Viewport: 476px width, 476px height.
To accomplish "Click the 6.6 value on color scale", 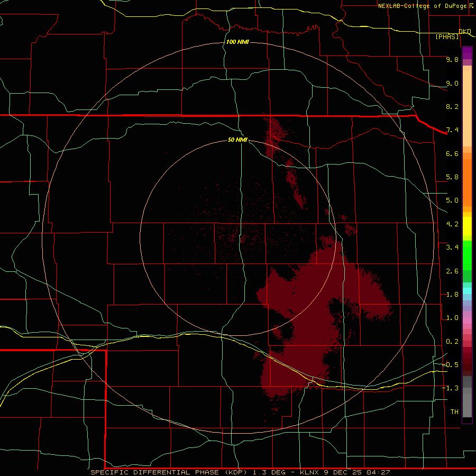I will coord(452,153).
